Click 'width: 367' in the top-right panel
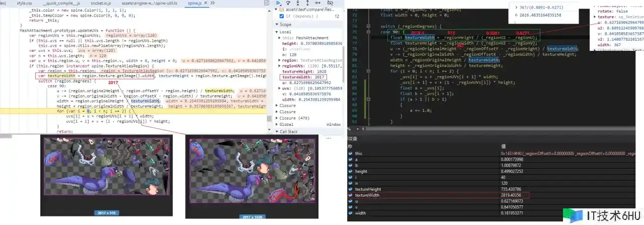Viewport: 644px width, 225px height. 610,44
